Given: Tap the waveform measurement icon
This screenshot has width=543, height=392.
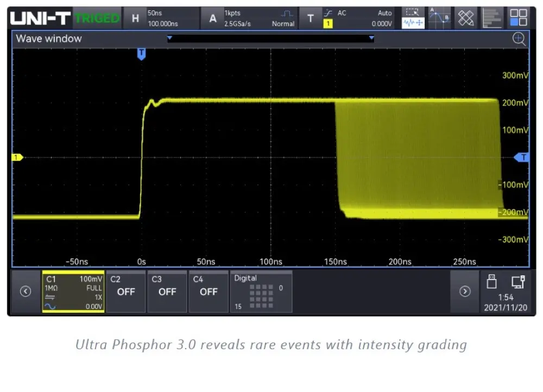Looking at the screenshot, I should (x=413, y=18).
